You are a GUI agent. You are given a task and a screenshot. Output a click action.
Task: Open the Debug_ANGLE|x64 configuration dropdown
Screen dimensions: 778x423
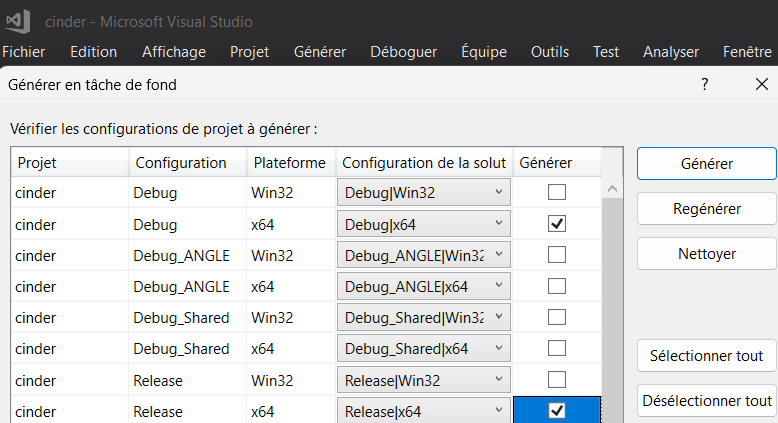click(x=424, y=287)
